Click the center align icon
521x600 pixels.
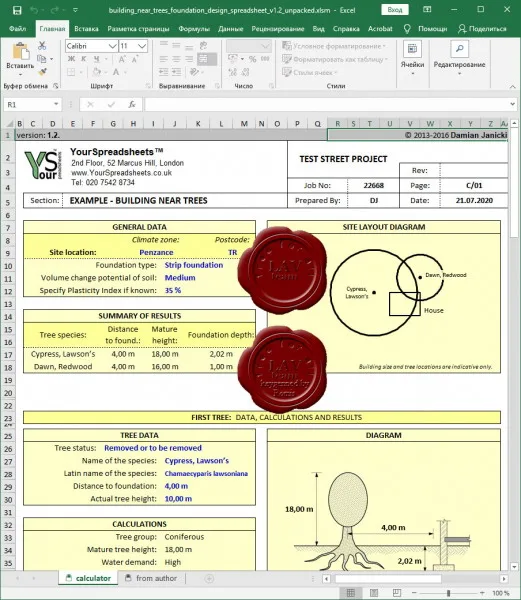pos(176,59)
